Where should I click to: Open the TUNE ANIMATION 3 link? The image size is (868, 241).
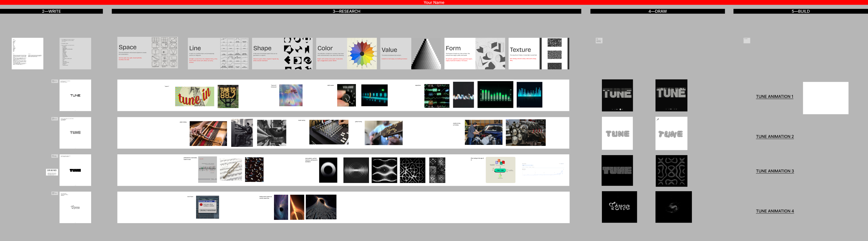(775, 171)
